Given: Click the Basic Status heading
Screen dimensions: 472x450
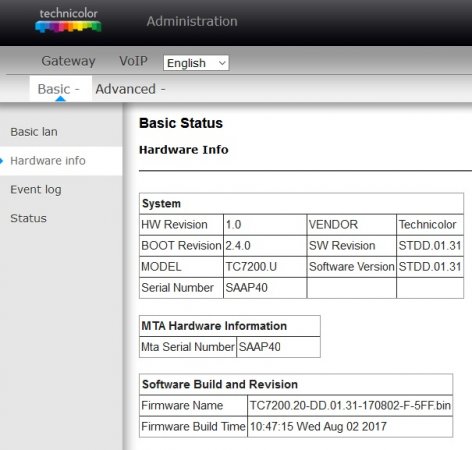Looking at the screenshot, I should (x=181, y=123).
